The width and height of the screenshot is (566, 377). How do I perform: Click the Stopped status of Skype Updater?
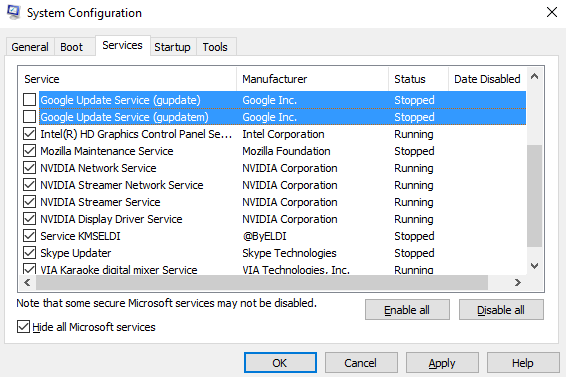414,253
